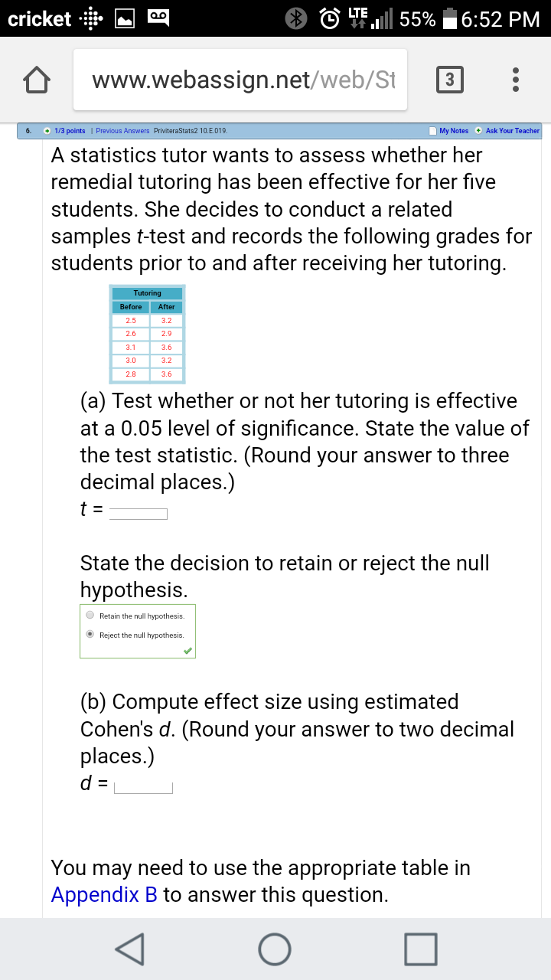Viewport: 551px width, 980px height.
Task: Select Retain the null hypothesis option
Action: coord(90,615)
